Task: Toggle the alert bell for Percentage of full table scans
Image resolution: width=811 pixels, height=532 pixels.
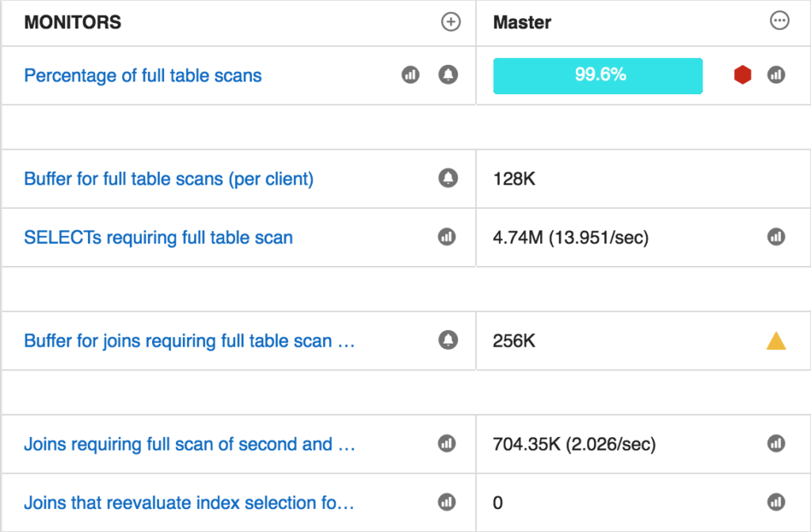Action: click(447, 75)
